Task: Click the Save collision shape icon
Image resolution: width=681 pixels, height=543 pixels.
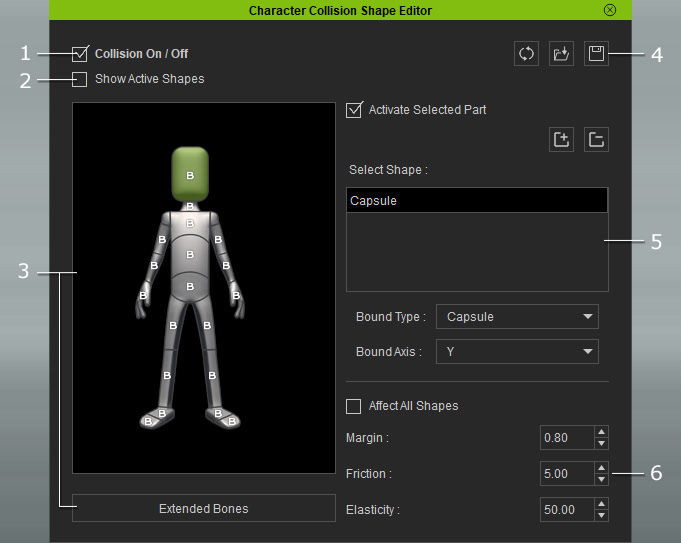Action: (596, 54)
